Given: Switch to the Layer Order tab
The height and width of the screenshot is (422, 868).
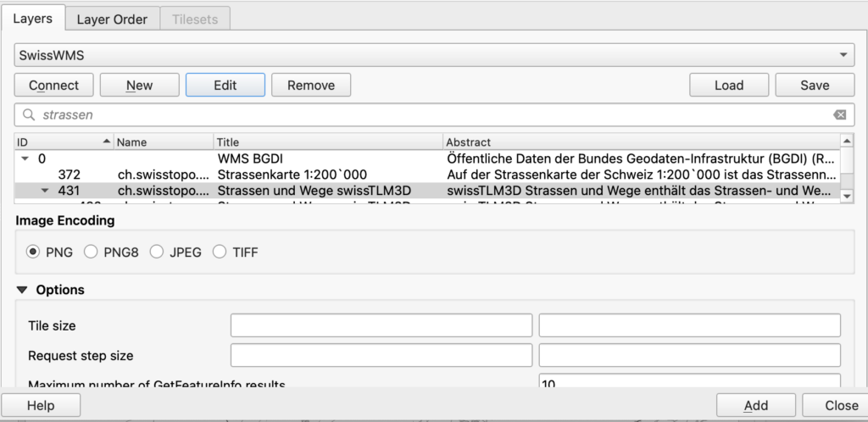Looking at the screenshot, I should [x=112, y=19].
